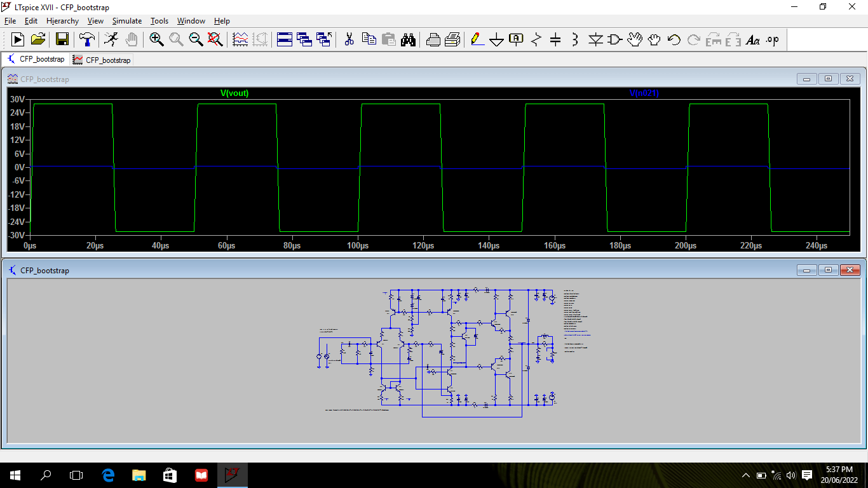868x488 pixels.
Task: Place a Ground symbol
Action: pyautogui.click(x=496, y=39)
